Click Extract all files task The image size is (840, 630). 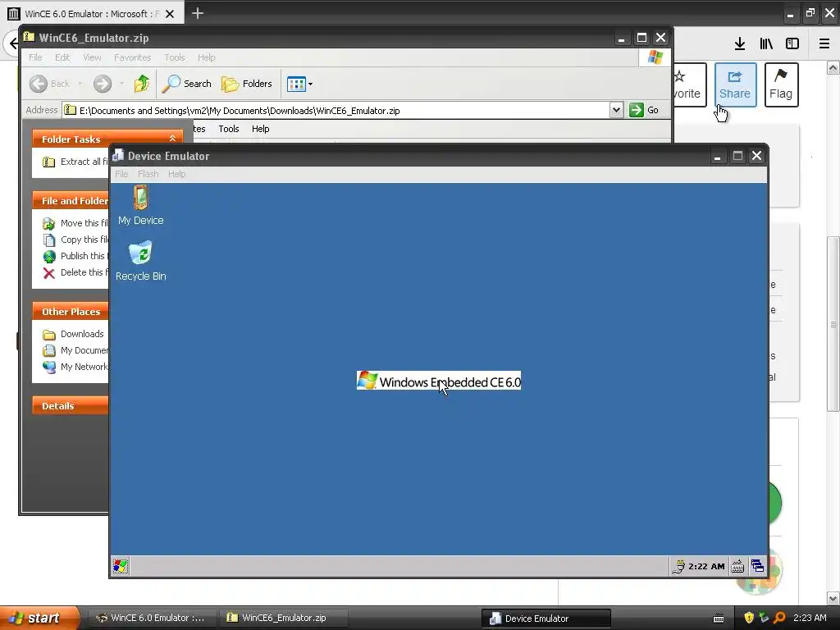pyautogui.click(x=75, y=162)
